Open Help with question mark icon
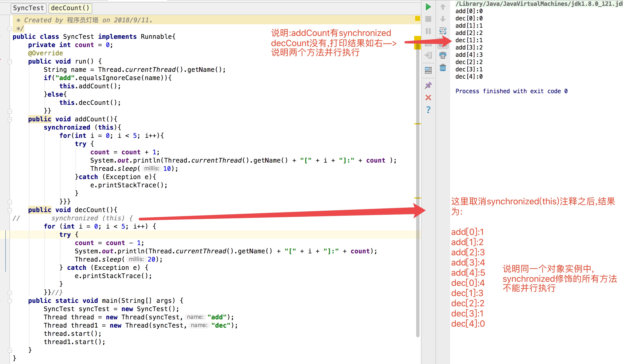 coord(428,109)
